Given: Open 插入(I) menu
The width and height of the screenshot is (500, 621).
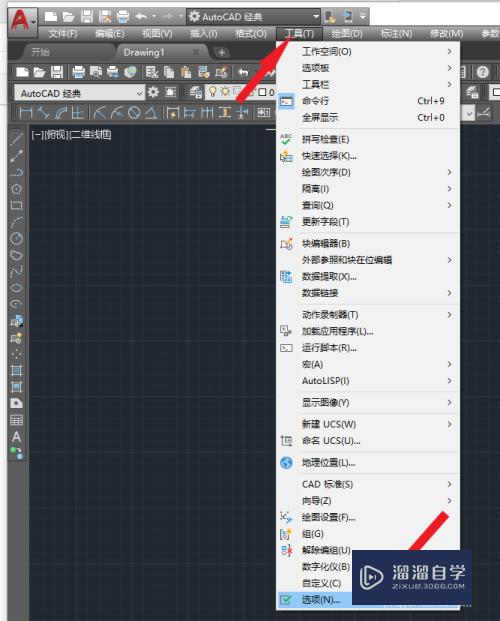Looking at the screenshot, I should tap(204, 34).
